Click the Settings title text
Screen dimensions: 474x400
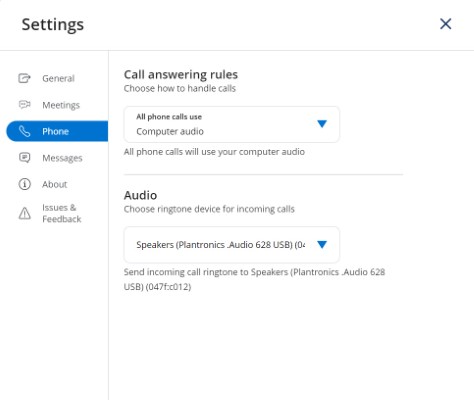[53, 25]
